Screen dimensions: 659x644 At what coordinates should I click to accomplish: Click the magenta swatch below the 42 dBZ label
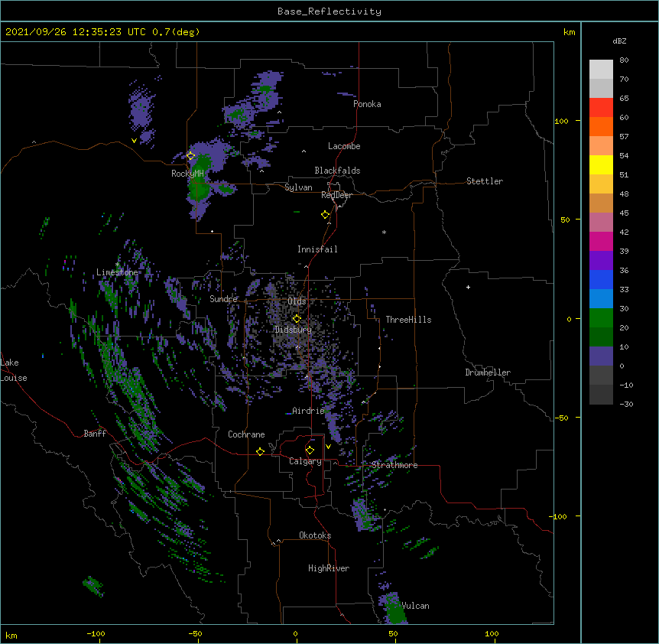[601, 241]
